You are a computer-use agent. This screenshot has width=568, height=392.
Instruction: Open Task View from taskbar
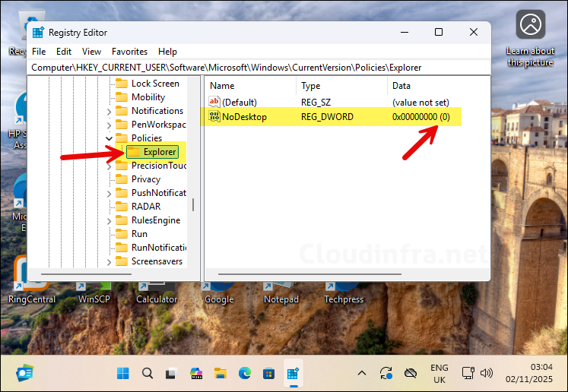pos(171,373)
